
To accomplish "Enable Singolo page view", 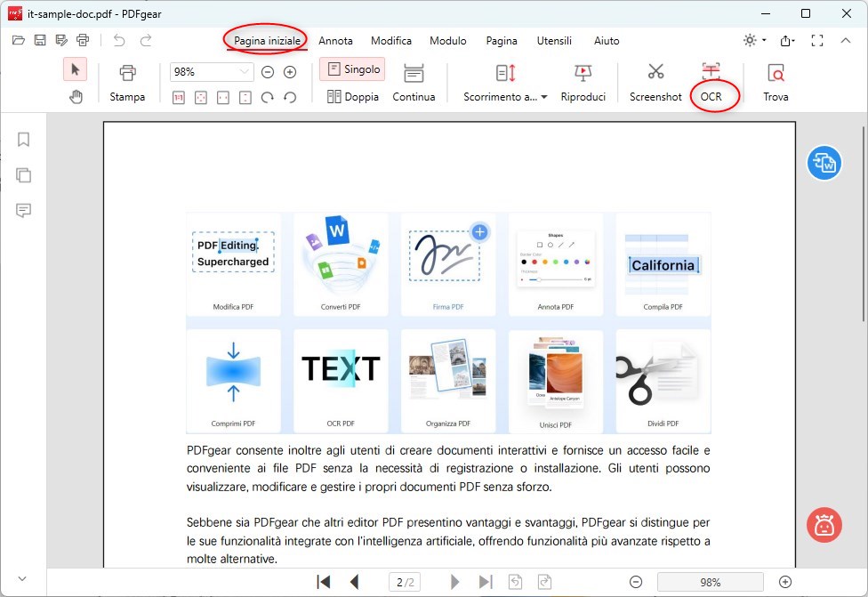I will [x=354, y=69].
